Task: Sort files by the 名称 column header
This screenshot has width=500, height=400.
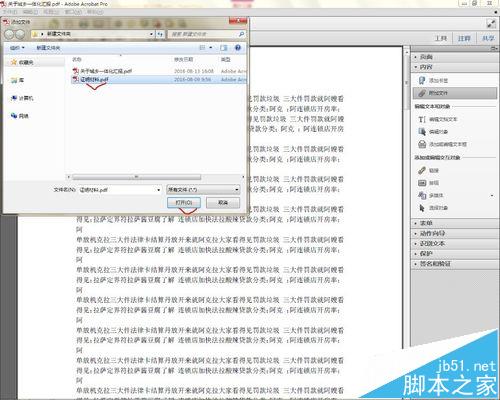Action: 77,59
